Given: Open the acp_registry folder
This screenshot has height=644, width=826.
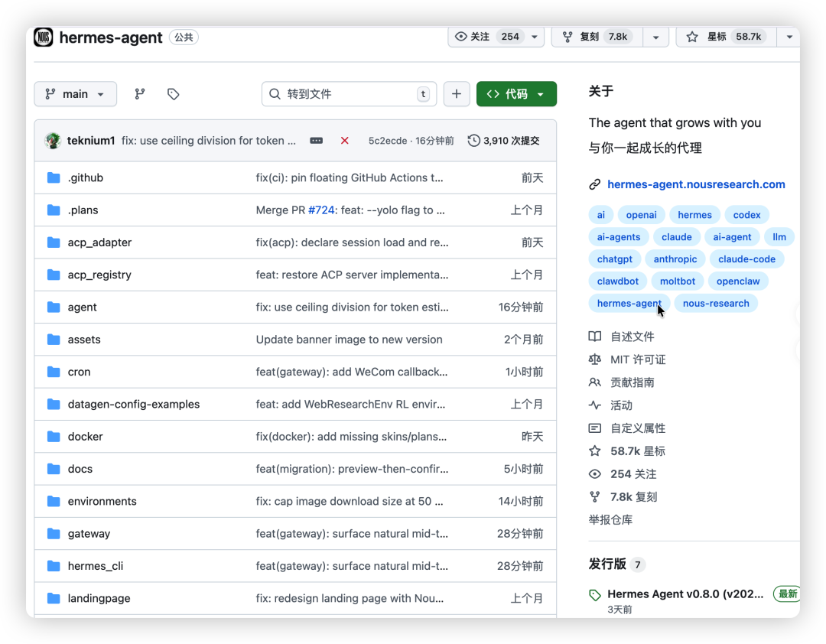Looking at the screenshot, I should (x=99, y=275).
